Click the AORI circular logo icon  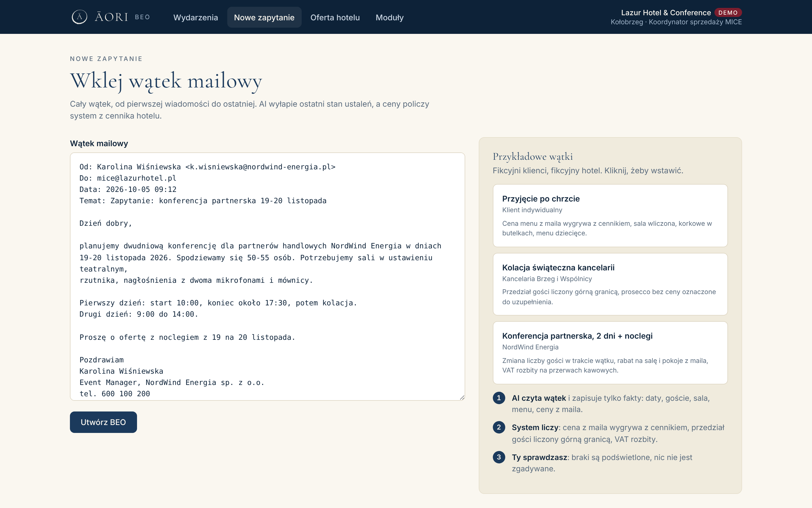click(80, 17)
